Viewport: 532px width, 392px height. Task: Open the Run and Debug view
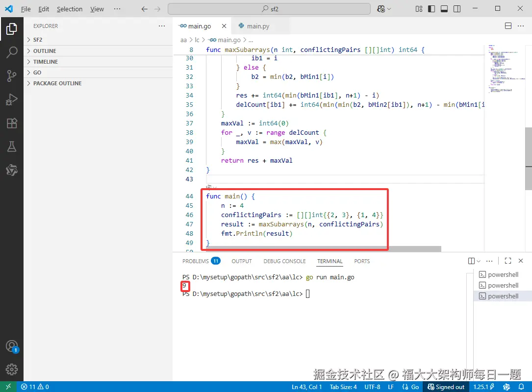12,99
